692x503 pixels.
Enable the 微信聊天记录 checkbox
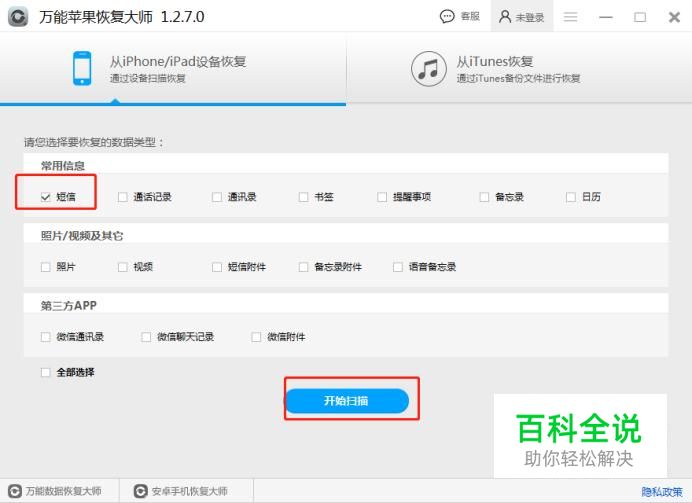[x=146, y=337]
